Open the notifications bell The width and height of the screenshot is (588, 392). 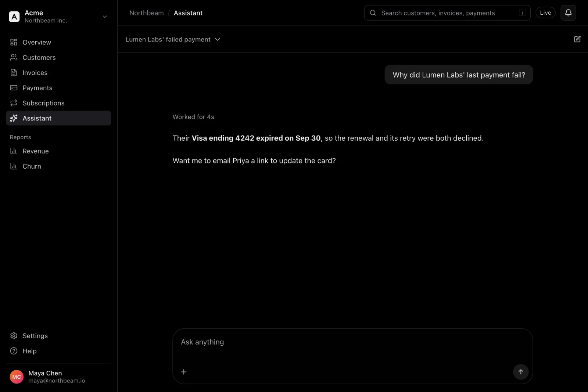[x=568, y=13]
